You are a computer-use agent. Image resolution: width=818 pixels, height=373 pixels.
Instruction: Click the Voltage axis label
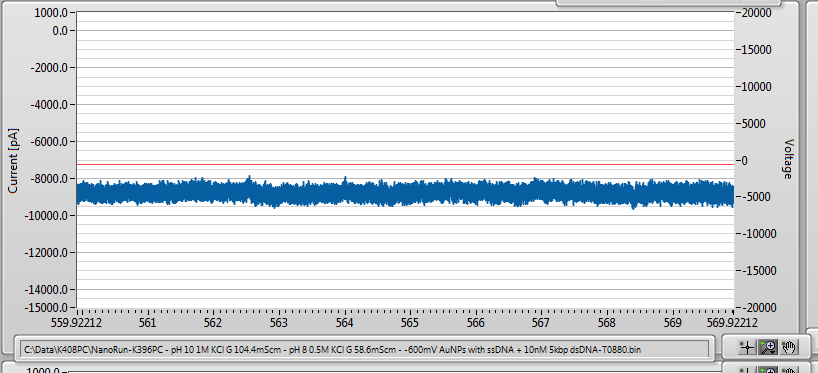point(788,159)
